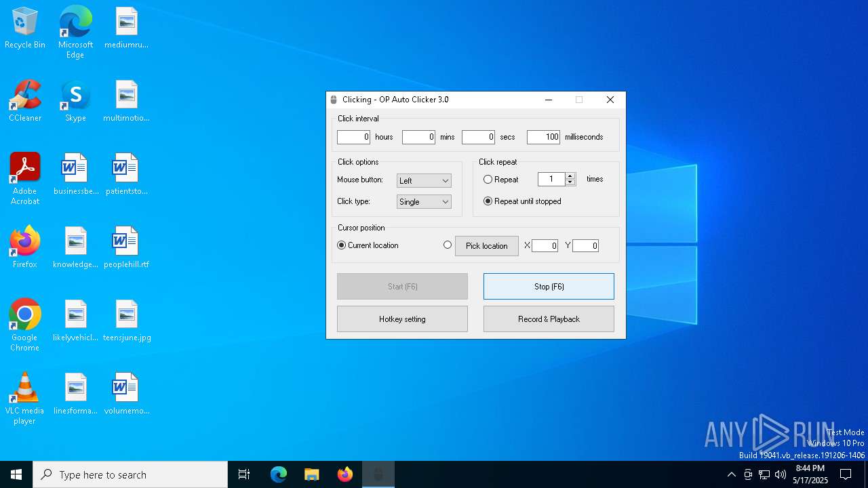Select the linesforma... file icon
The height and width of the screenshot is (488, 868).
click(x=76, y=394)
